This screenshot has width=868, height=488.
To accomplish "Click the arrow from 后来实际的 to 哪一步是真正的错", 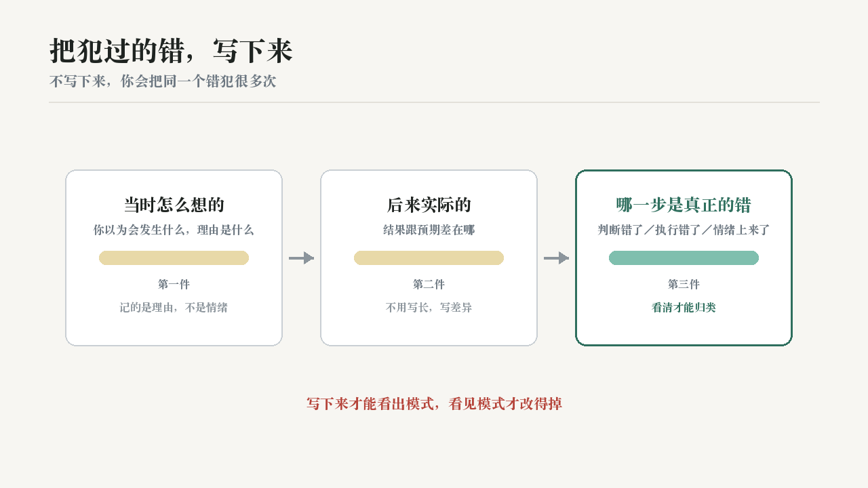I will click(x=556, y=258).
